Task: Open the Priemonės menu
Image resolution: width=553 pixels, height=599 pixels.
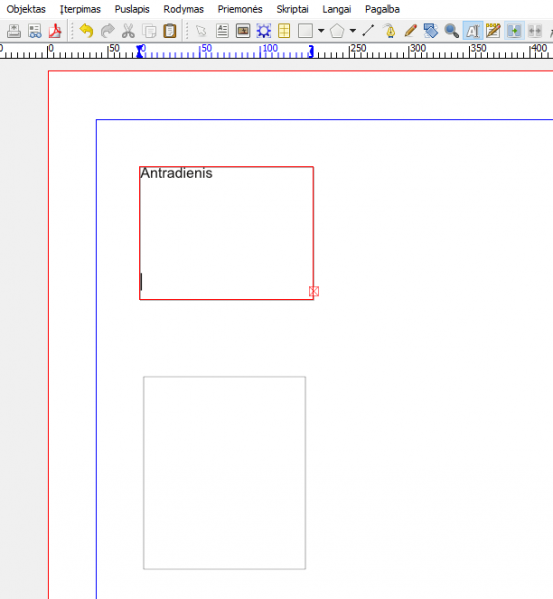Action: [x=240, y=9]
